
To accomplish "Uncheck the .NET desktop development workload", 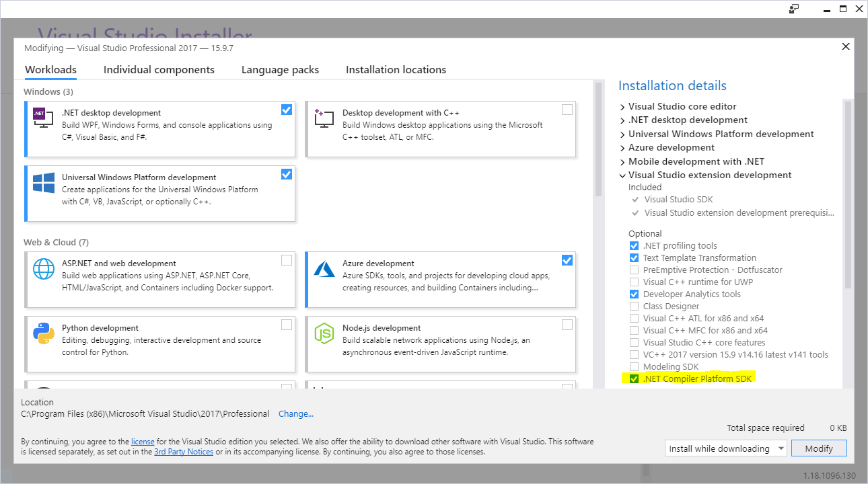I will point(287,110).
